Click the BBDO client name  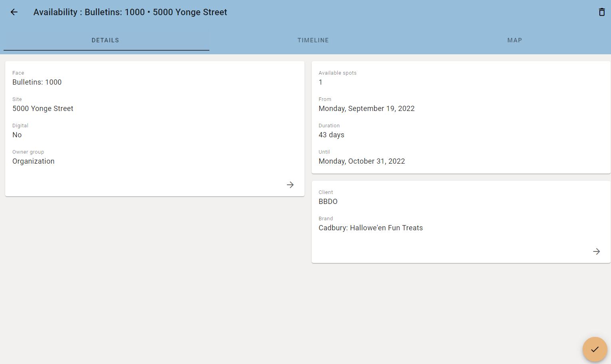coord(328,202)
